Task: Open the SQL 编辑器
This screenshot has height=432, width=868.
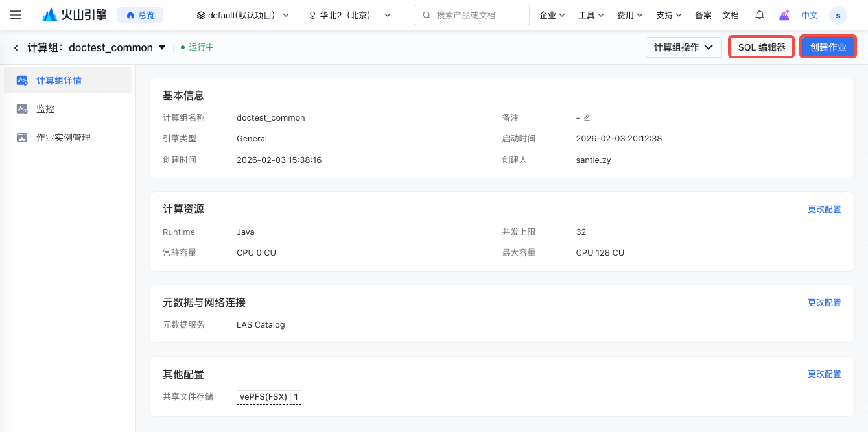Action: pos(762,47)
